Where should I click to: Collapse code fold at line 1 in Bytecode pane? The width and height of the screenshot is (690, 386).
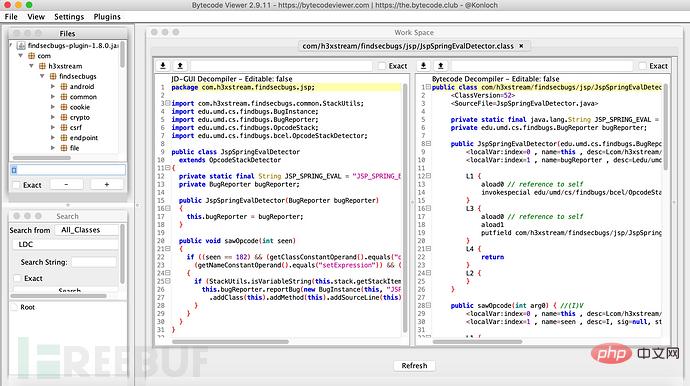pyautogui.click(x=428, y=87)
